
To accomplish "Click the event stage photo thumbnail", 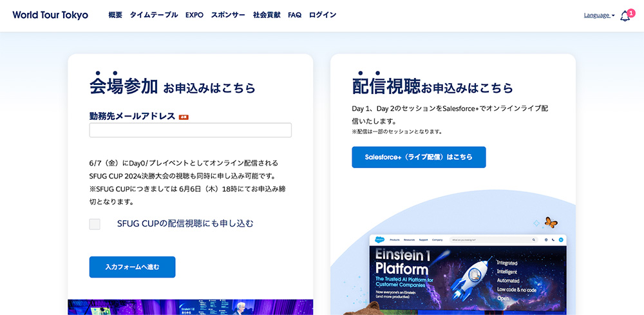I will [x=190, y=307].
